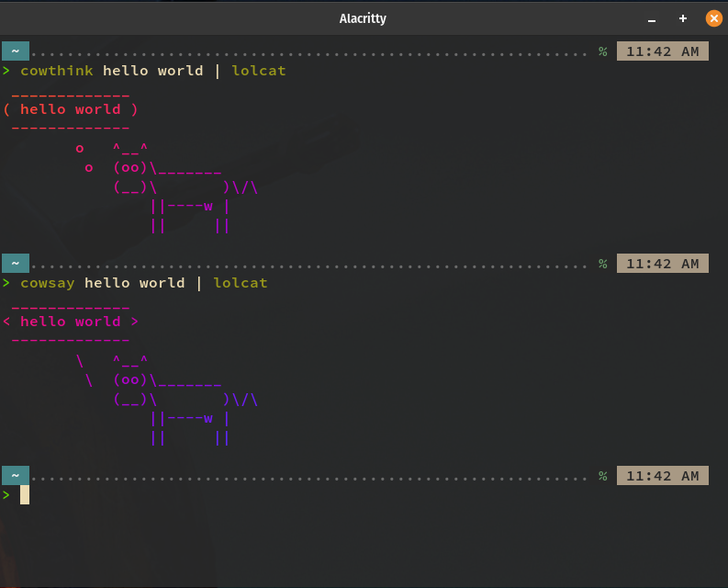Viewport: 728px width, 588px height.
Task: Click the green prompt arrow before cowsay
Action: pos(6,283)
